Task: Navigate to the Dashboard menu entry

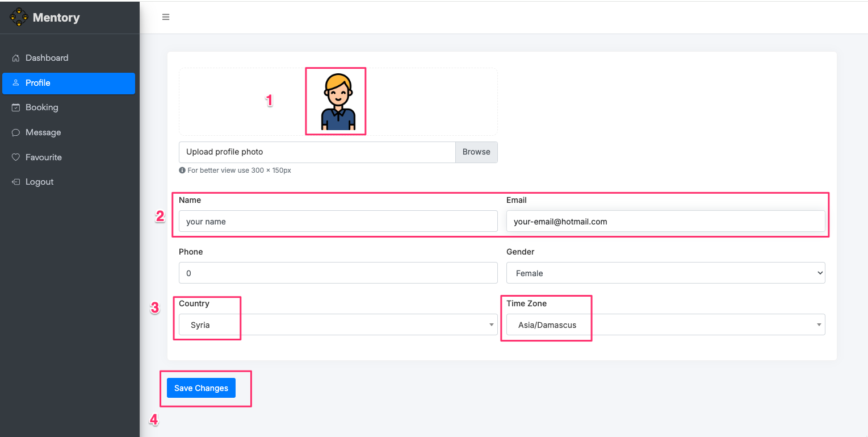Action: (47, 57)
